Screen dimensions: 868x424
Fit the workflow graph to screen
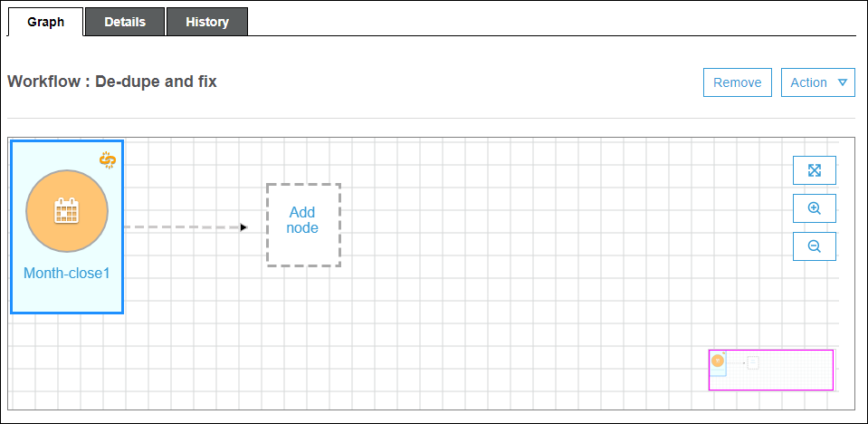(x=814, y=170)
